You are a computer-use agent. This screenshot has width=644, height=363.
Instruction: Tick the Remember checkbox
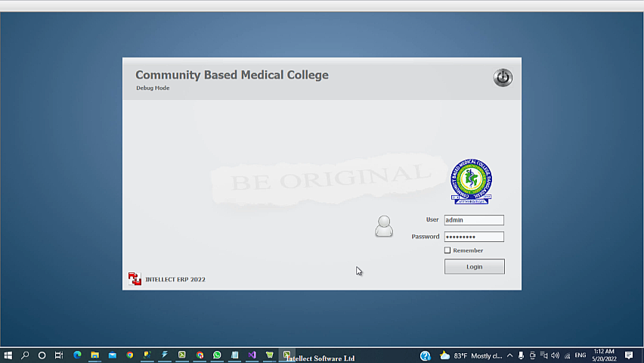pyautogui.click(x=447, y=250)
